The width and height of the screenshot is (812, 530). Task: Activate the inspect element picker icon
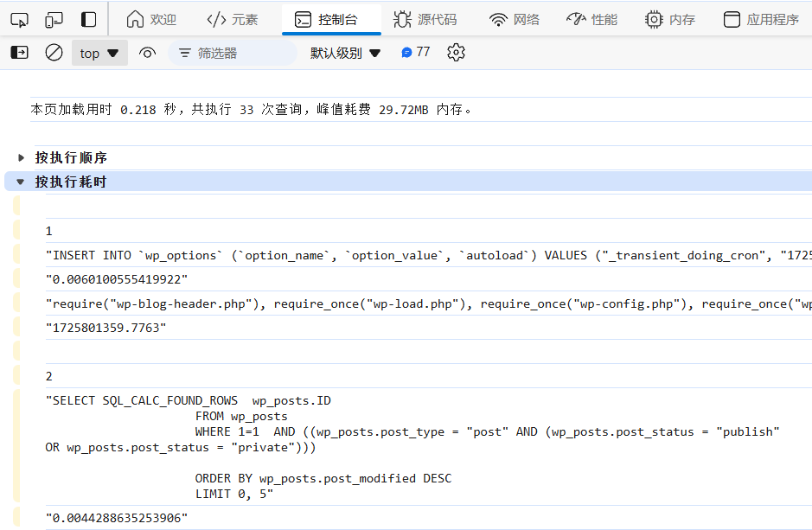point(20,20)
